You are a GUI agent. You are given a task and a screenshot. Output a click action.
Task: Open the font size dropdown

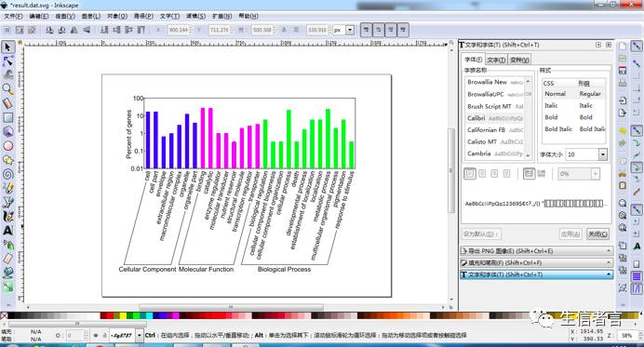coord(602,154)
